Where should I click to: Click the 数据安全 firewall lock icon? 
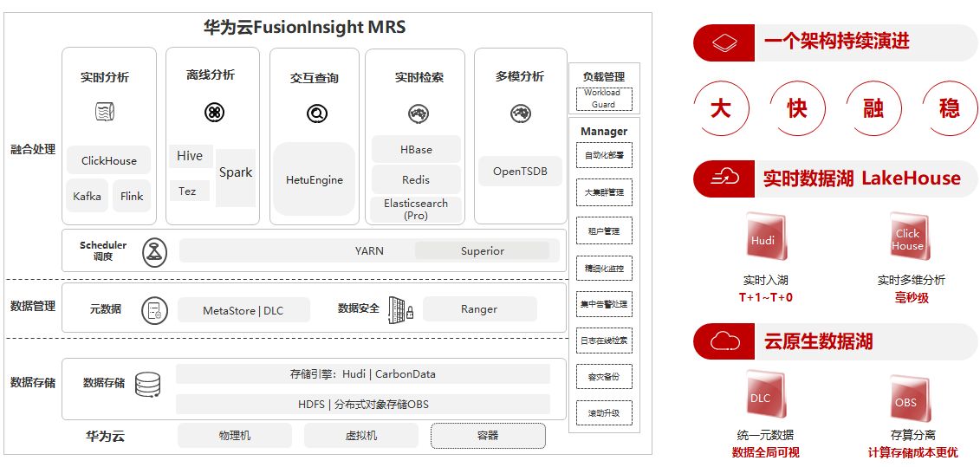[x=400, y=308]
